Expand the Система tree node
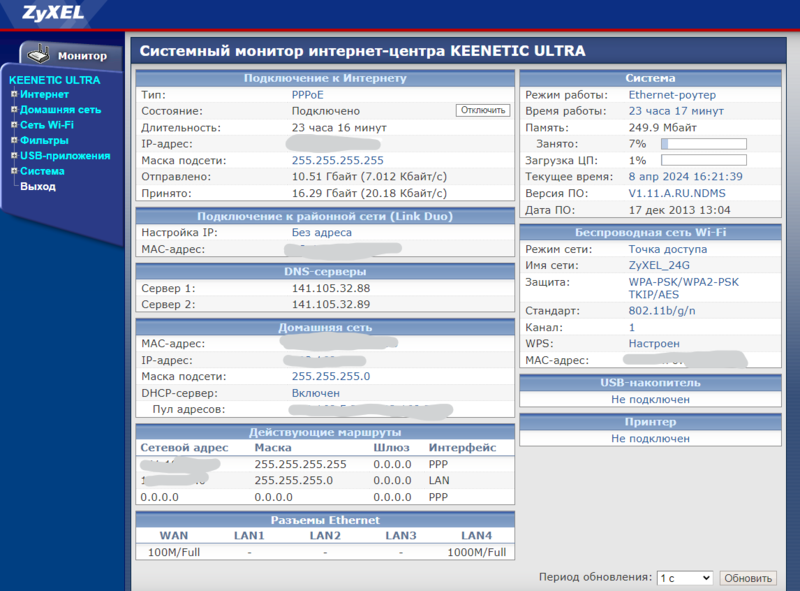The height and width of the screenshot is (591, 800). (x=14, y=170)
